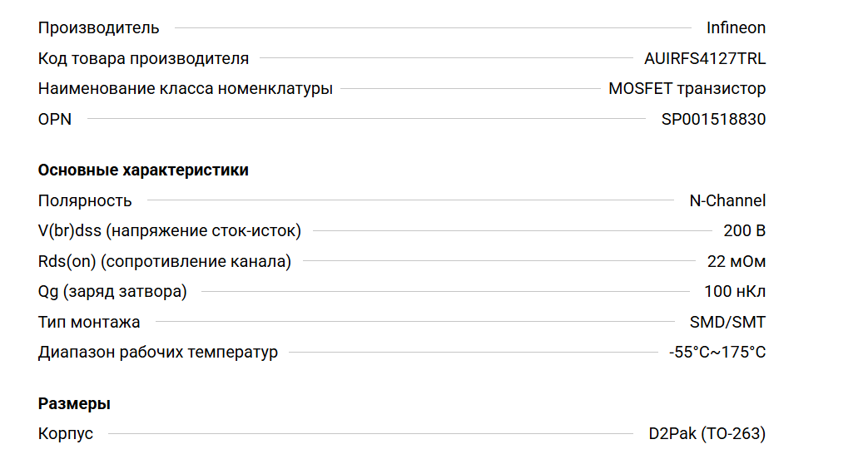Select the AUIRFS4127TRL part number

705,58
